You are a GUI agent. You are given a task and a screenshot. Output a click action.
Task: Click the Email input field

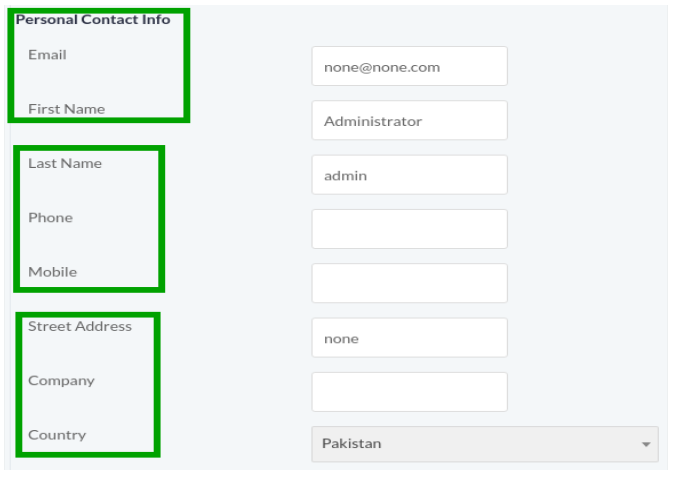409,67
